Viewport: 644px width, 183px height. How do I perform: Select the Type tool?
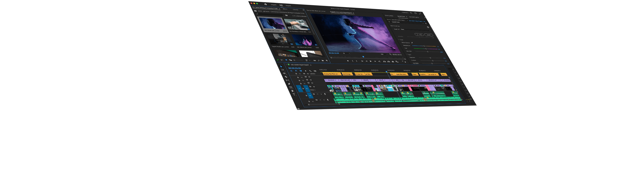point(294,94)
